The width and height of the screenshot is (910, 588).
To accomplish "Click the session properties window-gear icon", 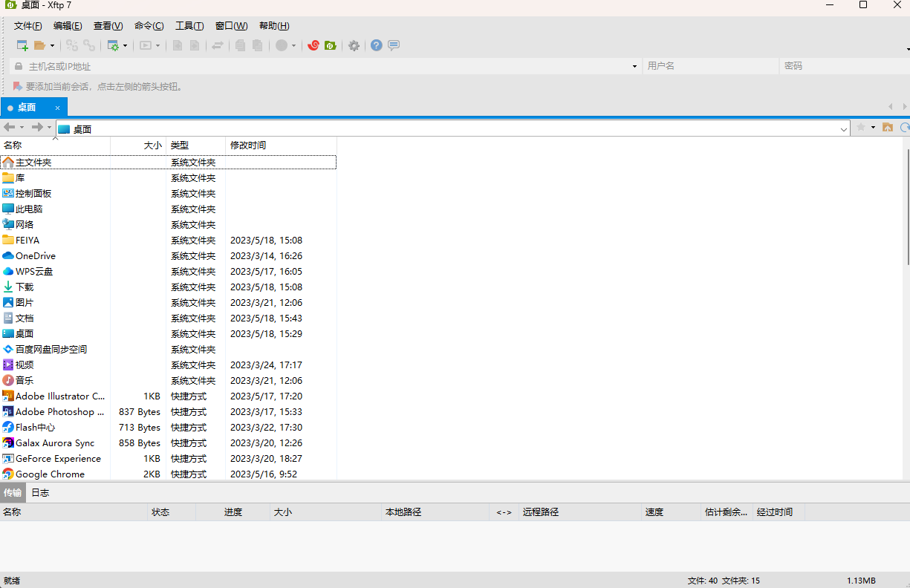I will [113, 45].
